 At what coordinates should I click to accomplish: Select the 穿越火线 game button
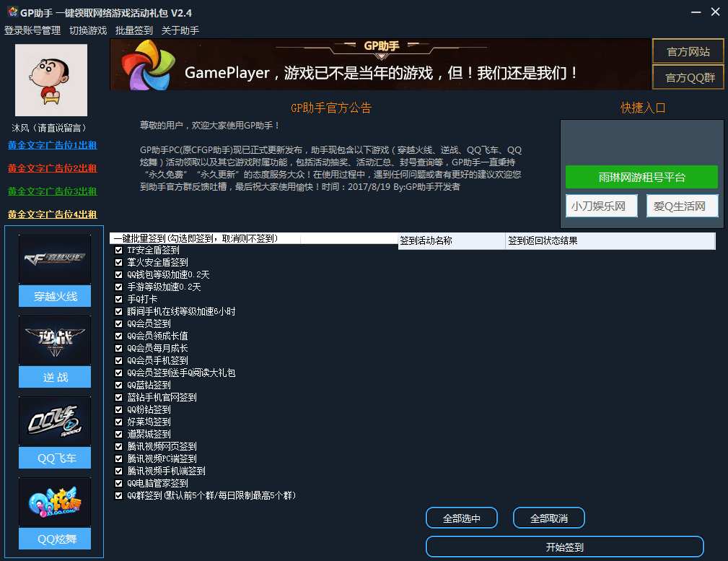pyautogui.click(x=55, y=296)
